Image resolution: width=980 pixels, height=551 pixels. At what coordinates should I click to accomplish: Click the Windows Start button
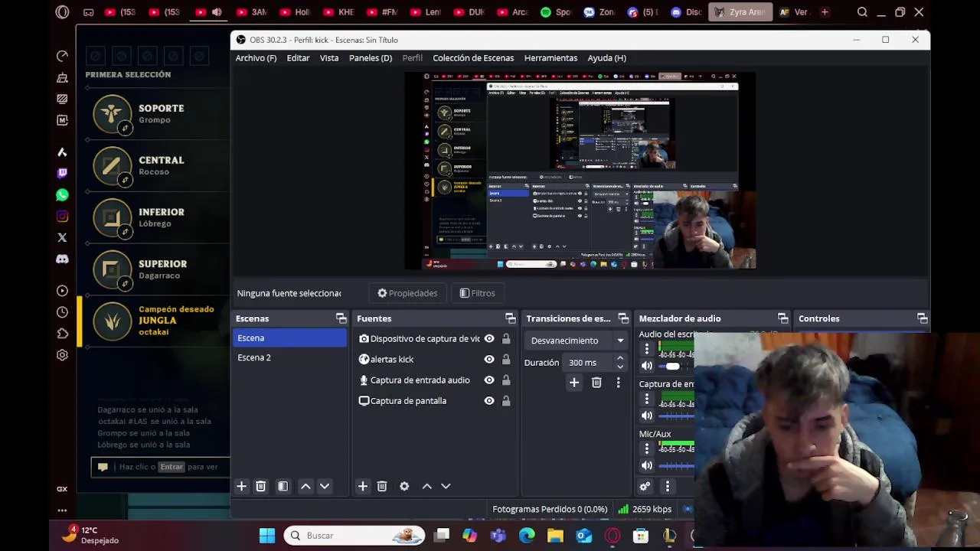[x=267, y=536]
